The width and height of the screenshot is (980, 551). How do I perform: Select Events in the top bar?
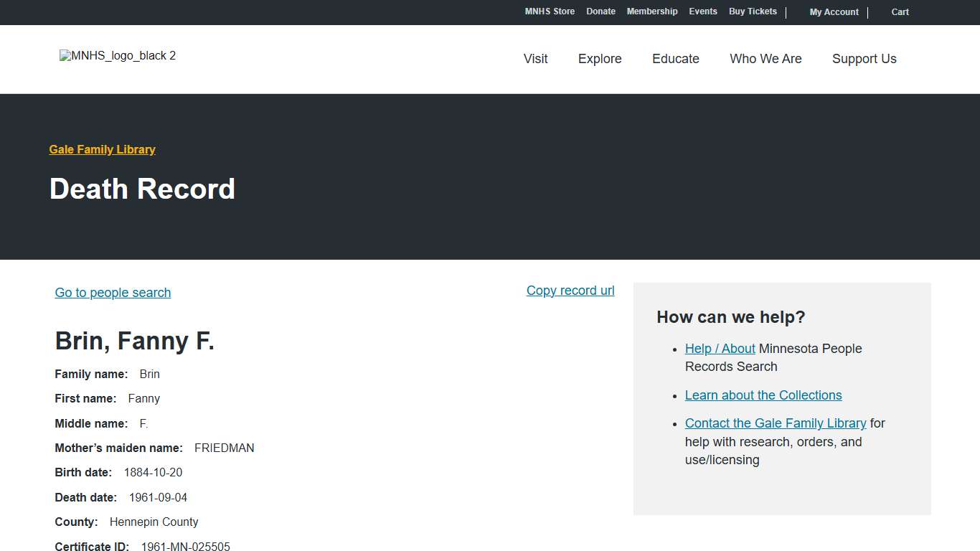click(x=702, y=11)
